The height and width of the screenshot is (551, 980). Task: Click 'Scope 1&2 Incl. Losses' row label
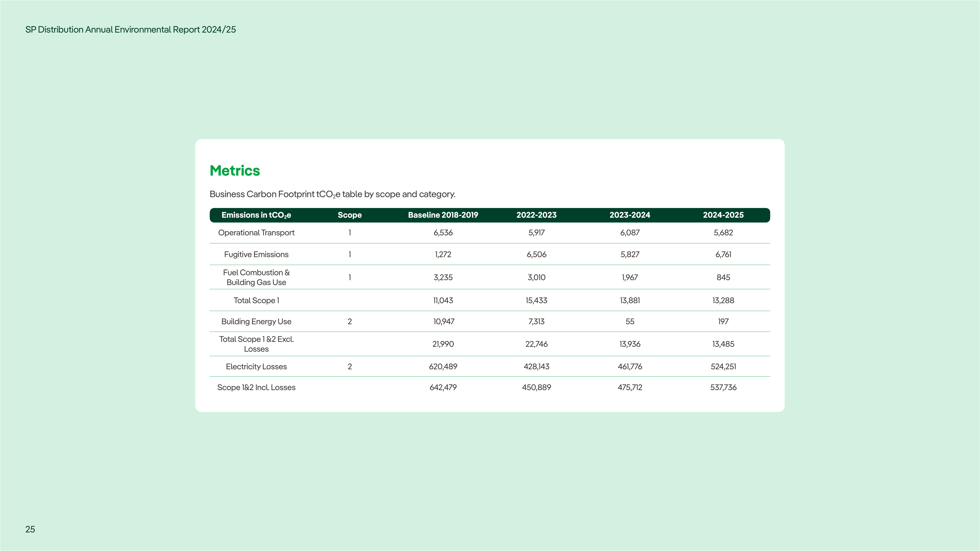(x=257, y=387)
